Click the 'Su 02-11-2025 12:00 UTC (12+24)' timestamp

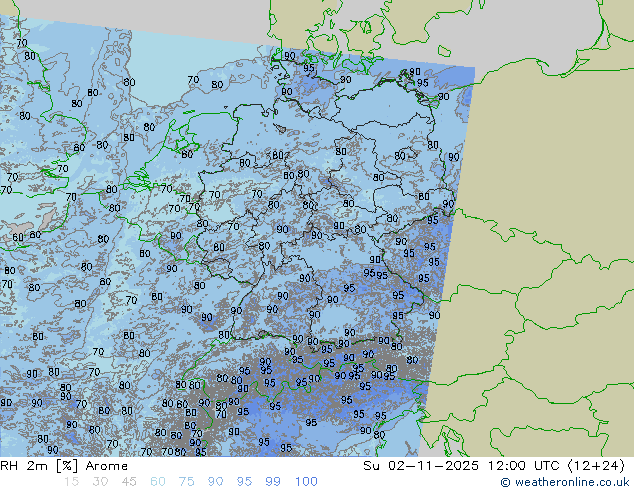(x=494, y=466)
